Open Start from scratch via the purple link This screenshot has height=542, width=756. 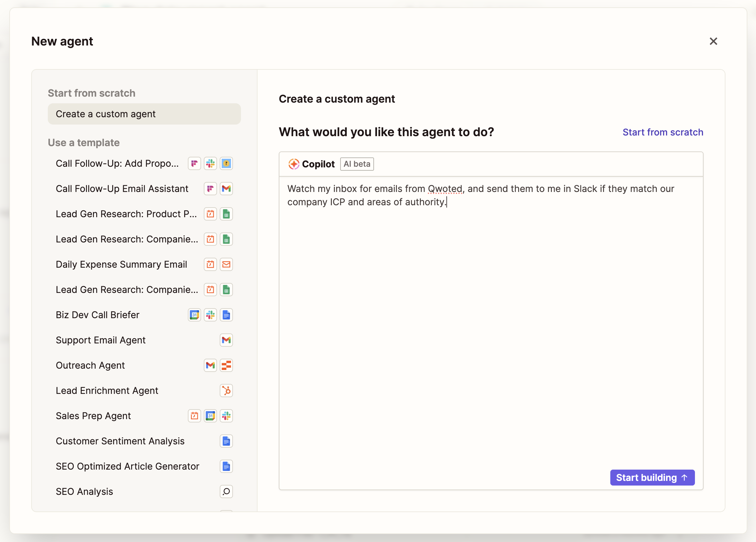tap(663, 132)
